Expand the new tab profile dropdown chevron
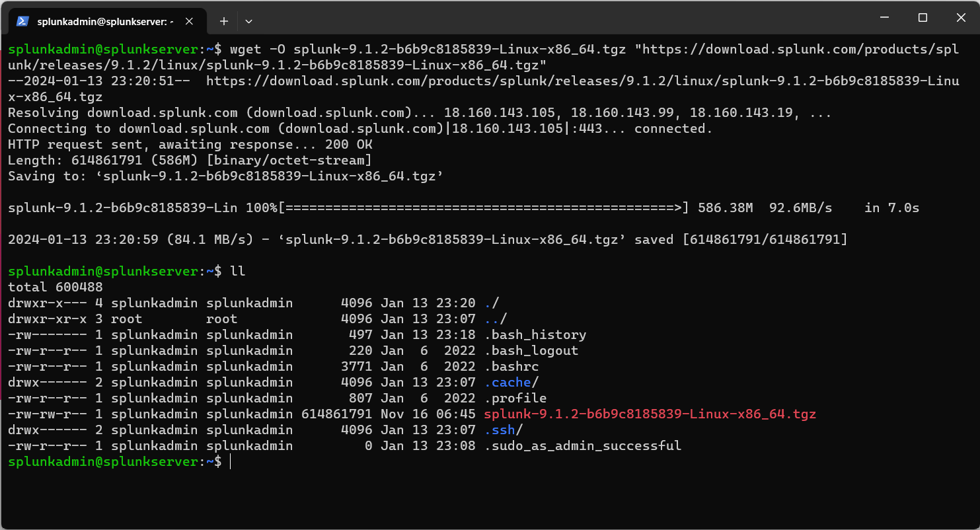Viewport: 980px width, 530px height. pyautogui.click(x=248, y=21)
